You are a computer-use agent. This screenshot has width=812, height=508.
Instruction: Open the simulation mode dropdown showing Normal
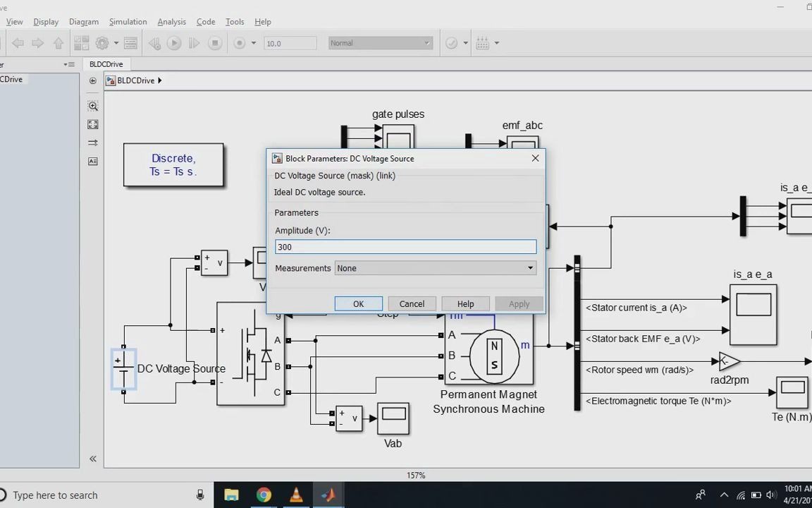tap(426, 43)
